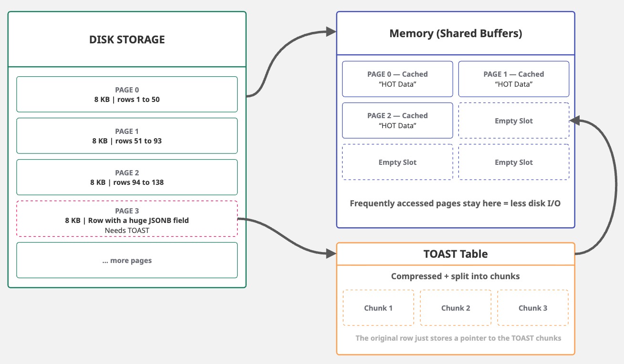Click the Chunk 2 box

click(456, 308)
